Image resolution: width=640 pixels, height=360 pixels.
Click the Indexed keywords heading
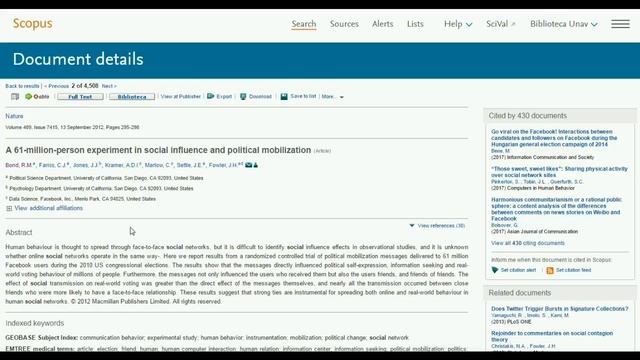(35, 323)
